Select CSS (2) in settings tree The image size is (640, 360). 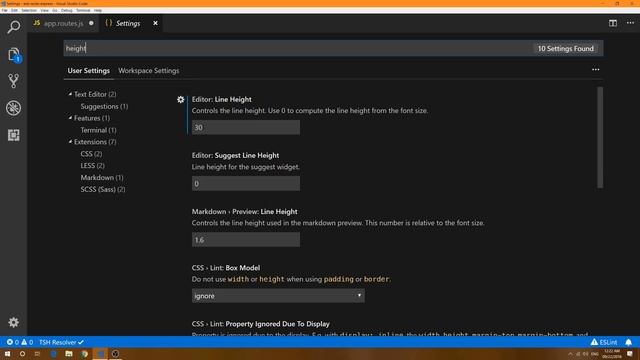pos(91,153)
